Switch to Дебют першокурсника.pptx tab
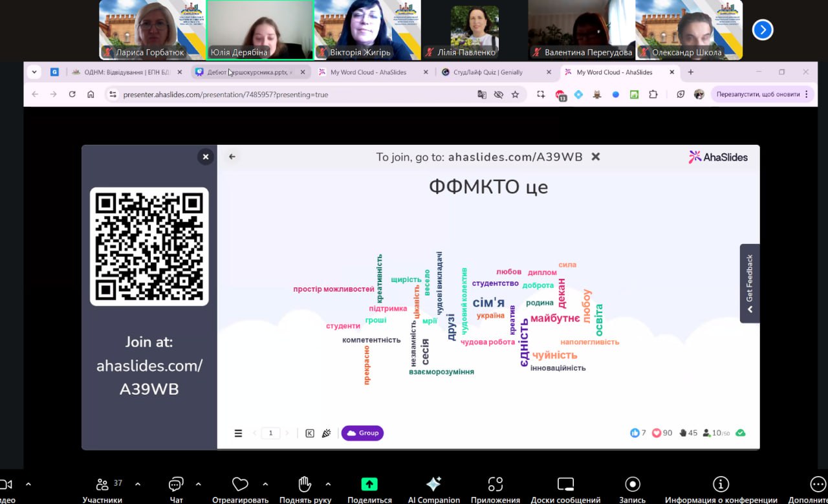 (249, 72)
